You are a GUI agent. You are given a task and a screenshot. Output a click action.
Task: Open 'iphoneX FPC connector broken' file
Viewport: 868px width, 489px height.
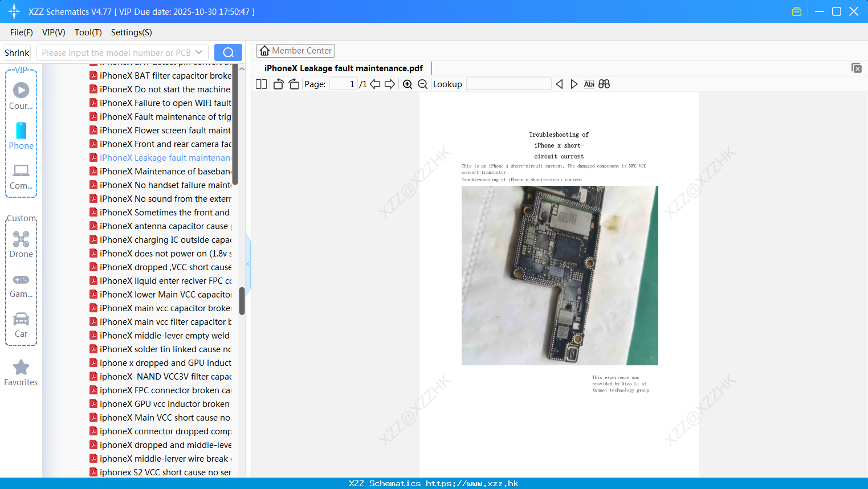point(161,390)
